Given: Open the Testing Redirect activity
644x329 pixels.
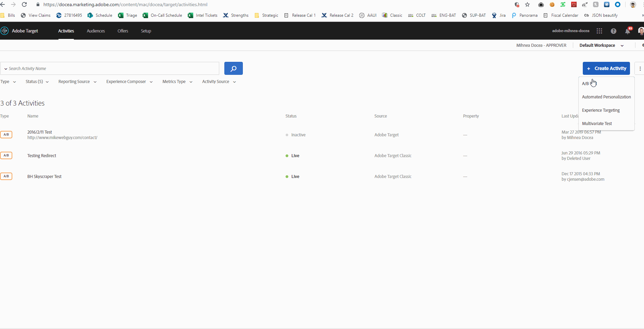Looking at the screenshot, I should (42, 156).
